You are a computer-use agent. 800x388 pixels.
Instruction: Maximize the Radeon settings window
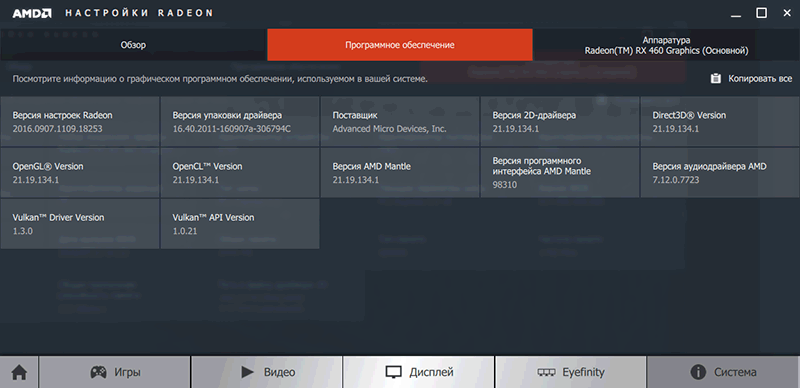tap(761, 13)
